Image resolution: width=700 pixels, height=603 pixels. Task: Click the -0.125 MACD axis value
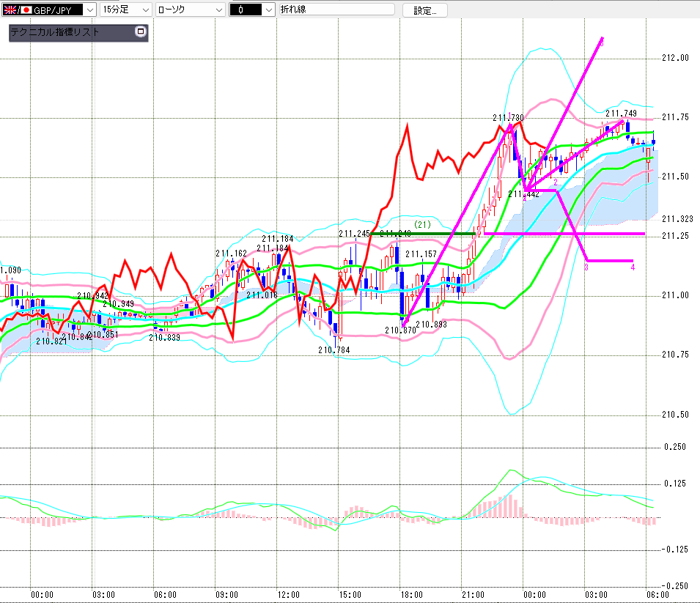674,550
